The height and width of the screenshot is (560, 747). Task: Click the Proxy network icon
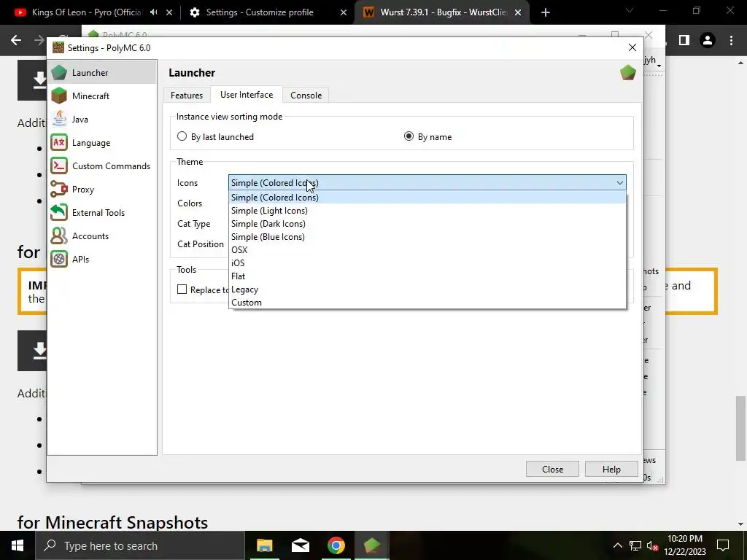coord(59,189)
